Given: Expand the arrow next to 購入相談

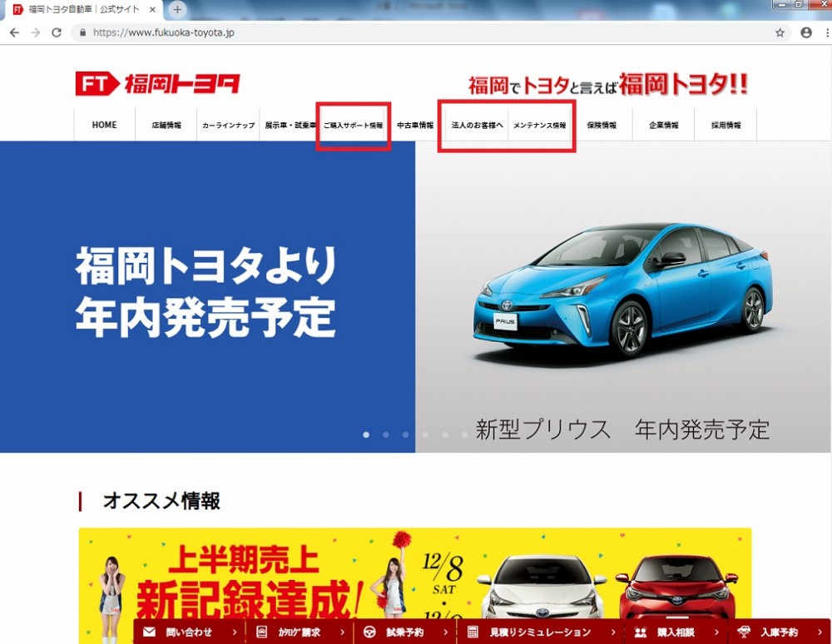Looking at the screenshot, I should (716, 632).
